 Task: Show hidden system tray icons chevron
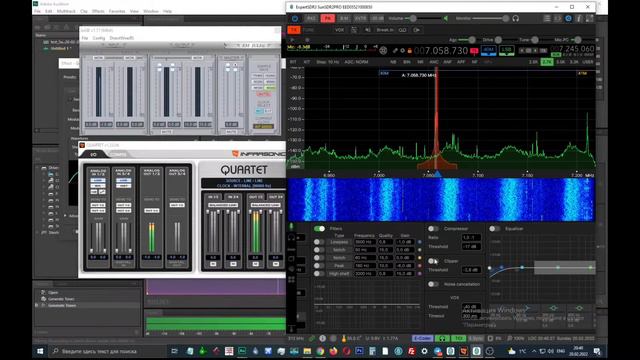[534, 351]
